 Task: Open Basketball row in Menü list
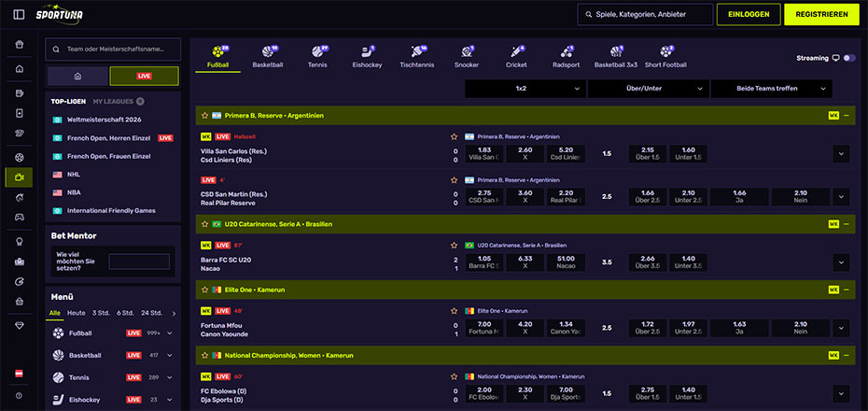coord(113,355)
